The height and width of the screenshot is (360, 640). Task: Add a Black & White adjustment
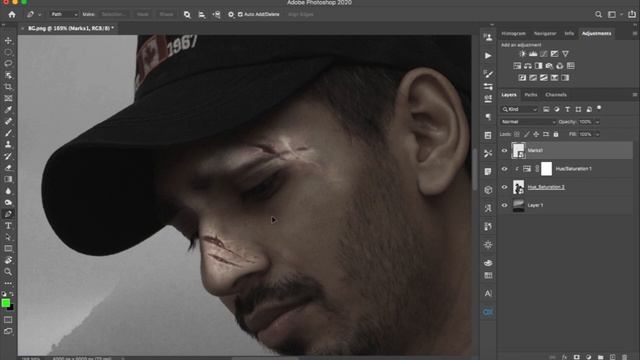point(538,66)
